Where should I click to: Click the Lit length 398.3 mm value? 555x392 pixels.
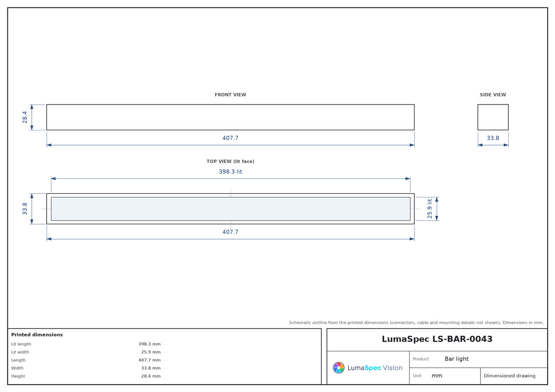(149, 344)
